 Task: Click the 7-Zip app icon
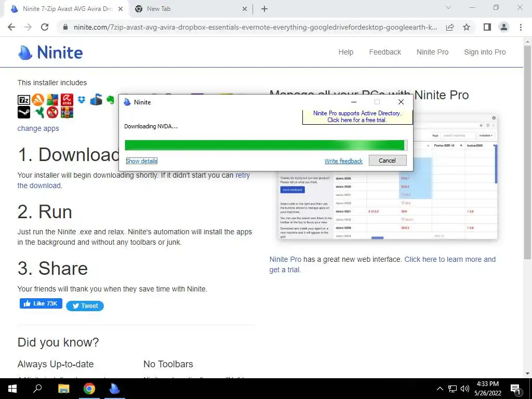point(24,100)
